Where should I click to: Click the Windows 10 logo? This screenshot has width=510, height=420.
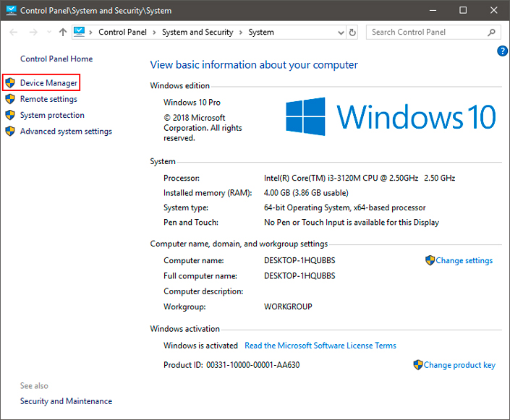391,116
